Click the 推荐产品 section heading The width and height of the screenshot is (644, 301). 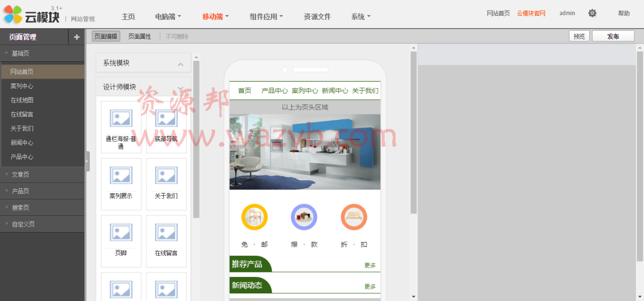tap(247, 264)
